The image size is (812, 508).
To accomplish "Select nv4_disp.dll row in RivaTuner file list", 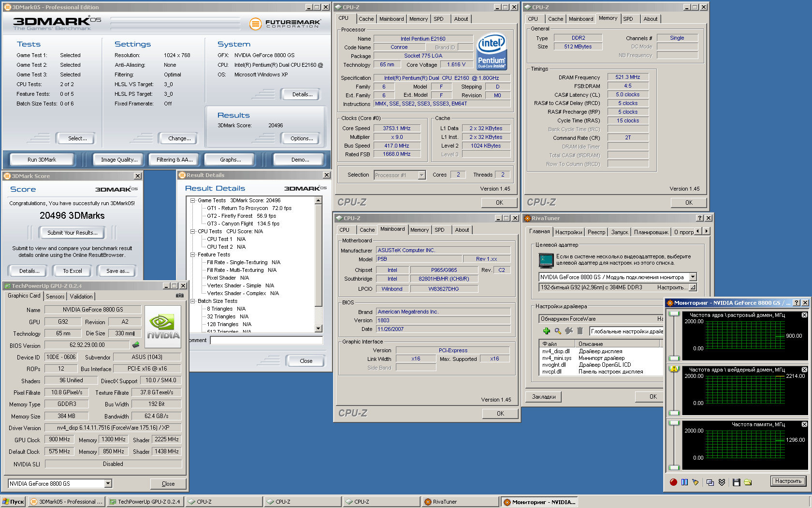I will click(556, 351).
